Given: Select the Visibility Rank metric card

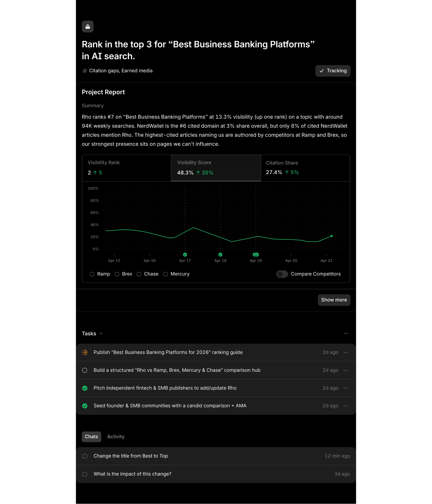Looking at the screenshot, I should coord(126,168).
